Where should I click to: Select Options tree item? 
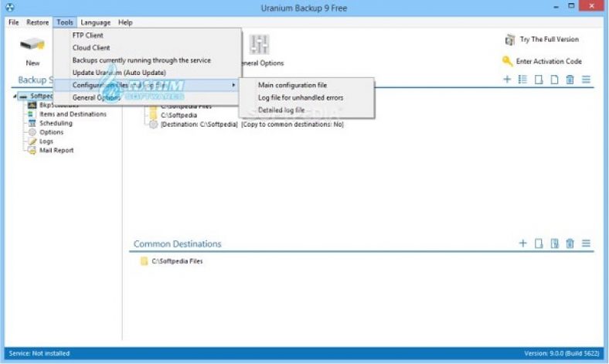tap(51, 132)
